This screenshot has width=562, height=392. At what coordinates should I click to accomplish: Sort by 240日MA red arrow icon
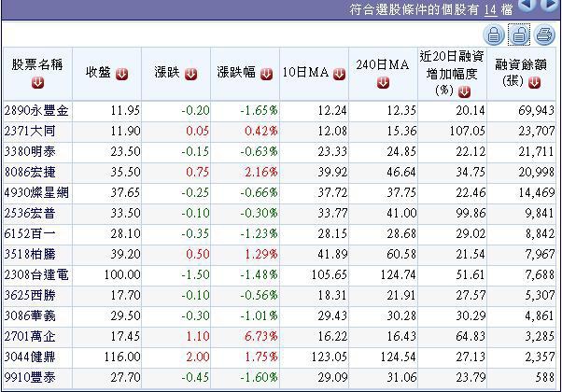(383, 83)
